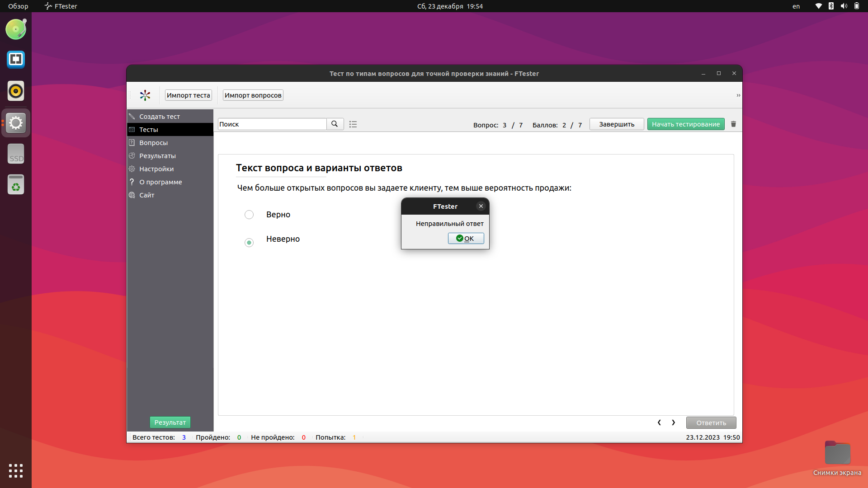Go to next question arrow

674,422
